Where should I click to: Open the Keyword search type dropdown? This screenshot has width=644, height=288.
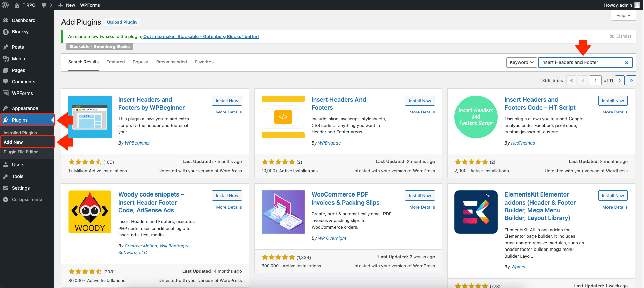click(521, 62)
